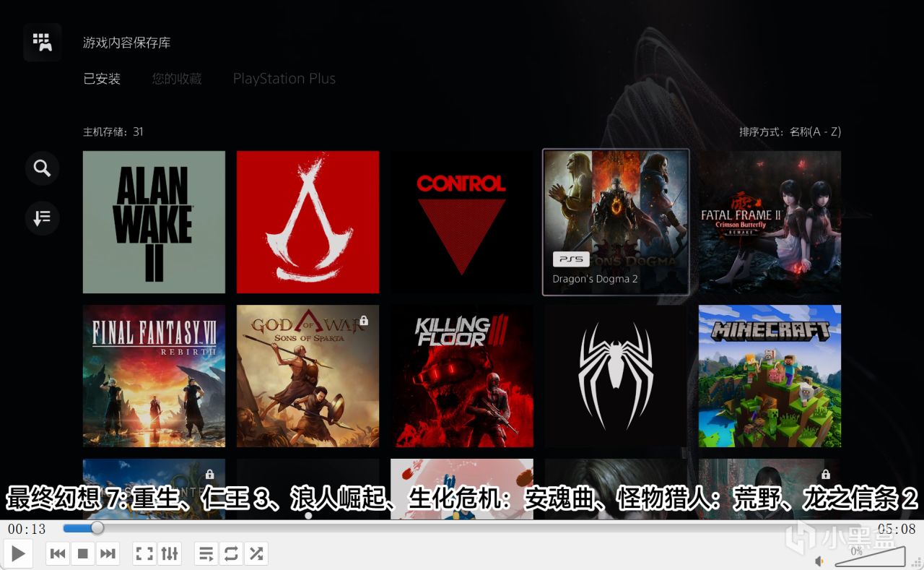Toggle shuffle random playback
The image size is (924, 570).
256,554
